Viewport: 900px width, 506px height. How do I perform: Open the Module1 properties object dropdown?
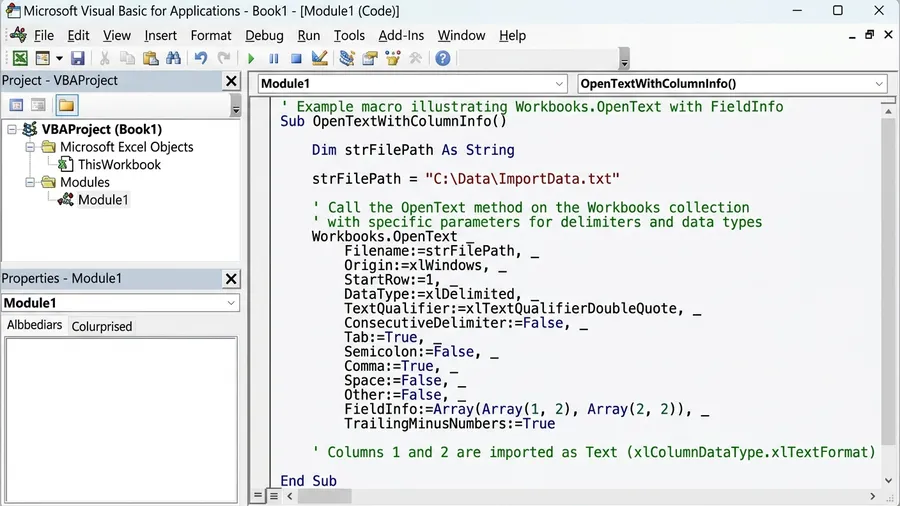click(x=231, y=303)
